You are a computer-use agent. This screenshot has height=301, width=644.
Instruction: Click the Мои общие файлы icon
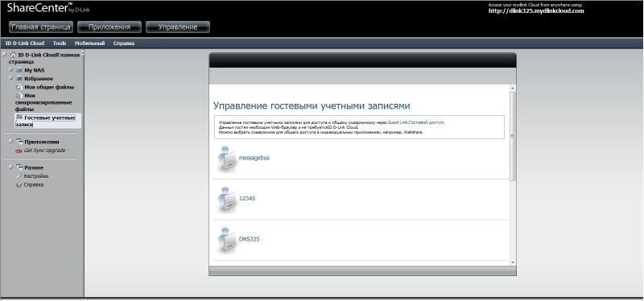(19, 87)
